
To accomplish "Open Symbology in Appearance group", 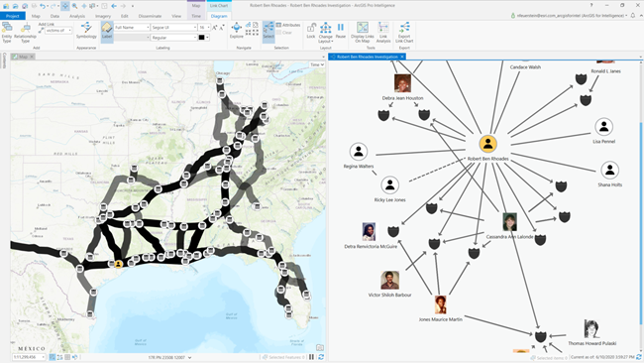I will pyautogui.click(x=86, y=31).
